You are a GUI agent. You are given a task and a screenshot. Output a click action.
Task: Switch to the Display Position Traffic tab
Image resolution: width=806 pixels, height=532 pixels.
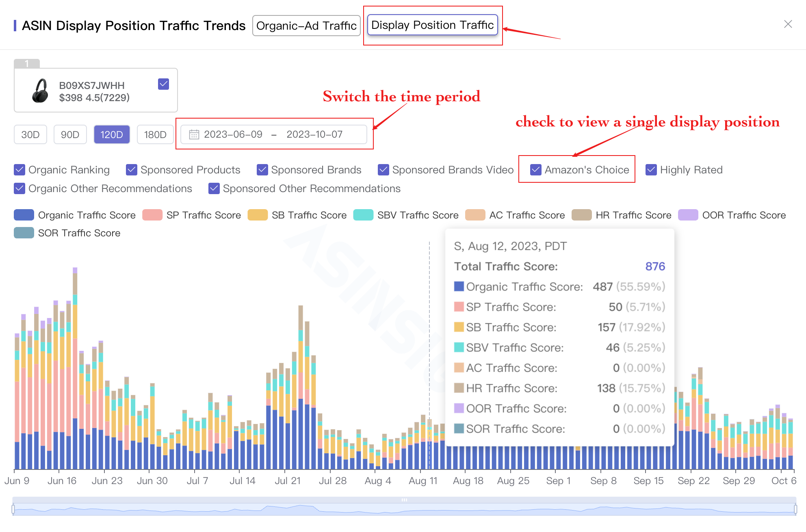[432, 25]
